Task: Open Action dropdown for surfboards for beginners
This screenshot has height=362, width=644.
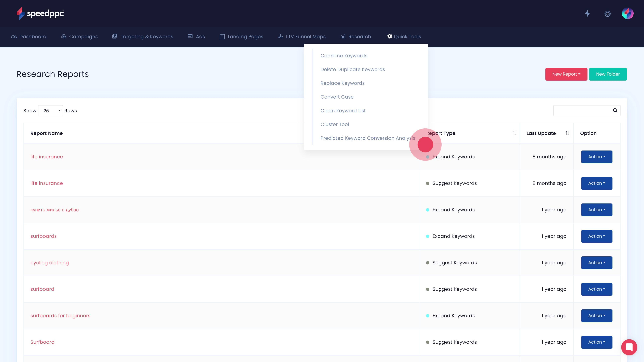Action: pos(597,316)
